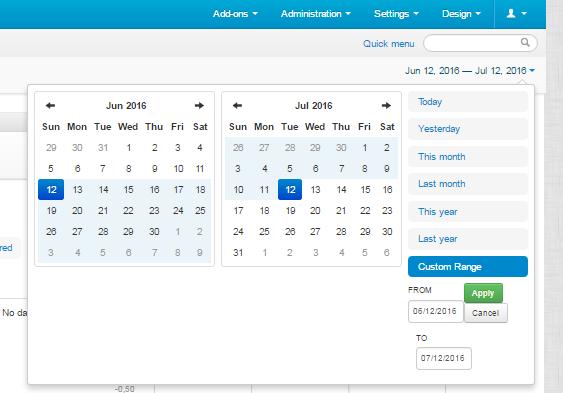Click the Jul 2016 month title
Screen dimensions: 563x393
click(313, 106)
